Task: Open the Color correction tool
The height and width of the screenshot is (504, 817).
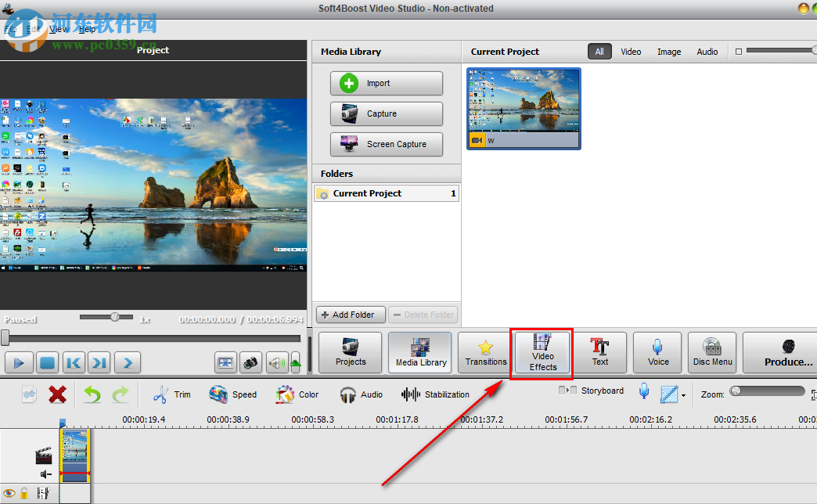Action: click(x=297, y=394)
